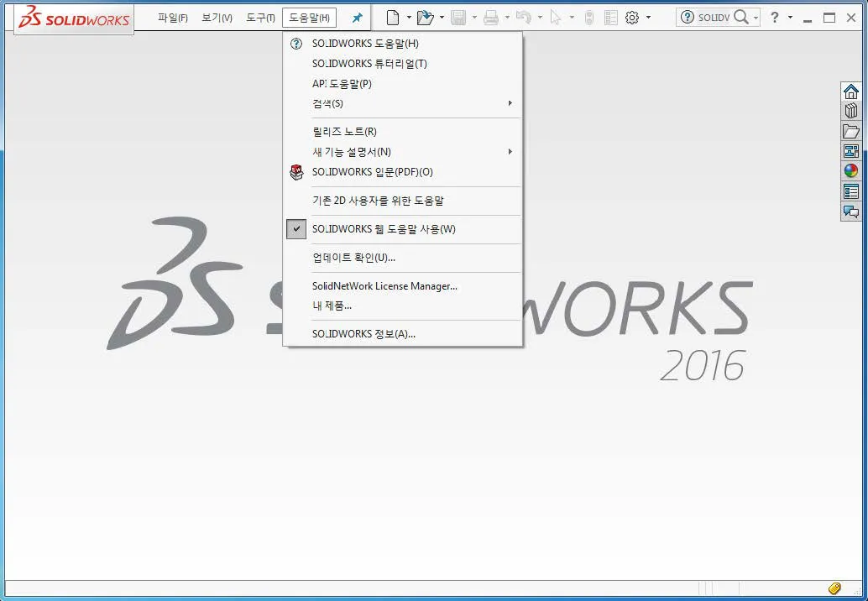The image size is (868, 601).
Task: Click the Print icon in the toolbar
Action: [491, 18]
